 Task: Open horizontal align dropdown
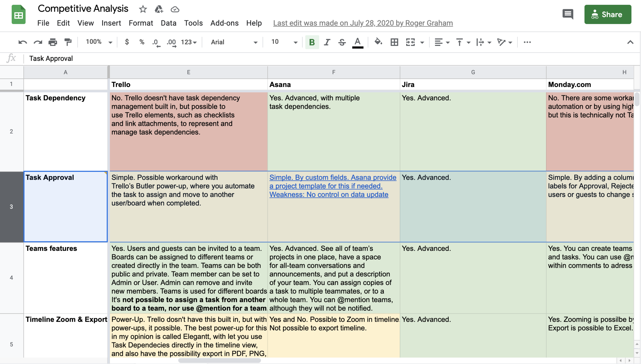coord(442,42)
